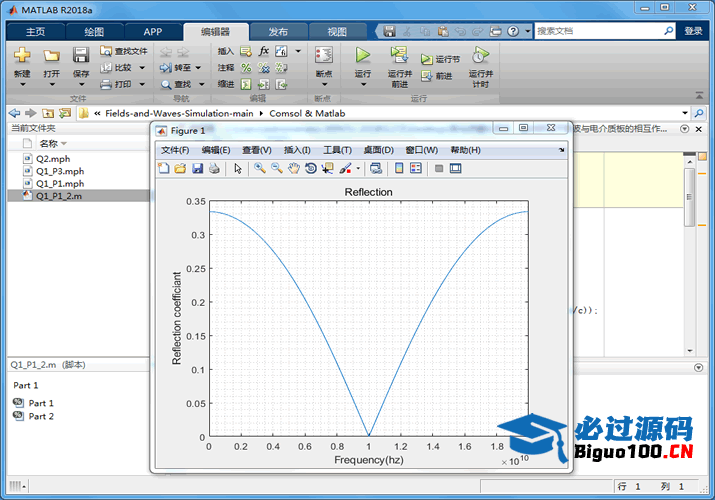Open the 工具(T) menu in Figure 1
715x500 pixels.
click(337, 150)
